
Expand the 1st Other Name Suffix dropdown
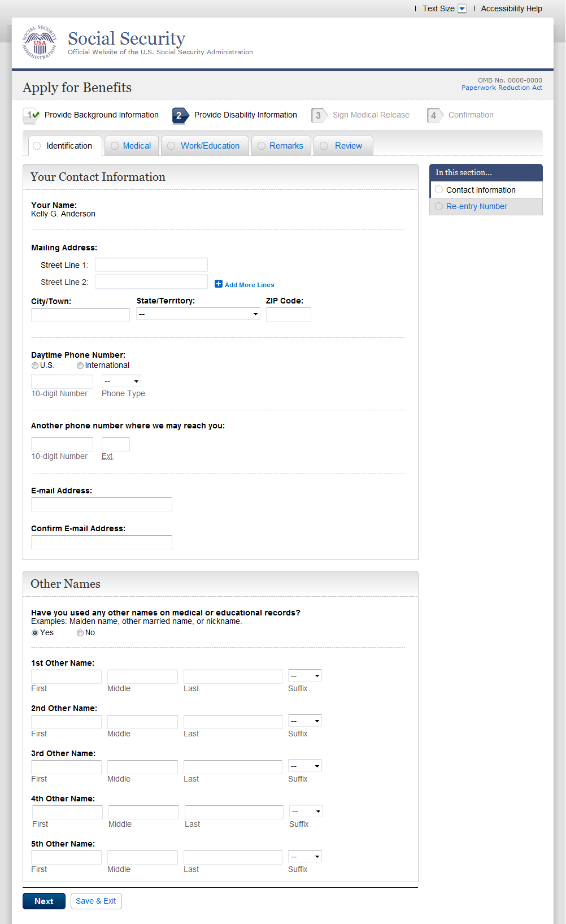tap(305, 675)
